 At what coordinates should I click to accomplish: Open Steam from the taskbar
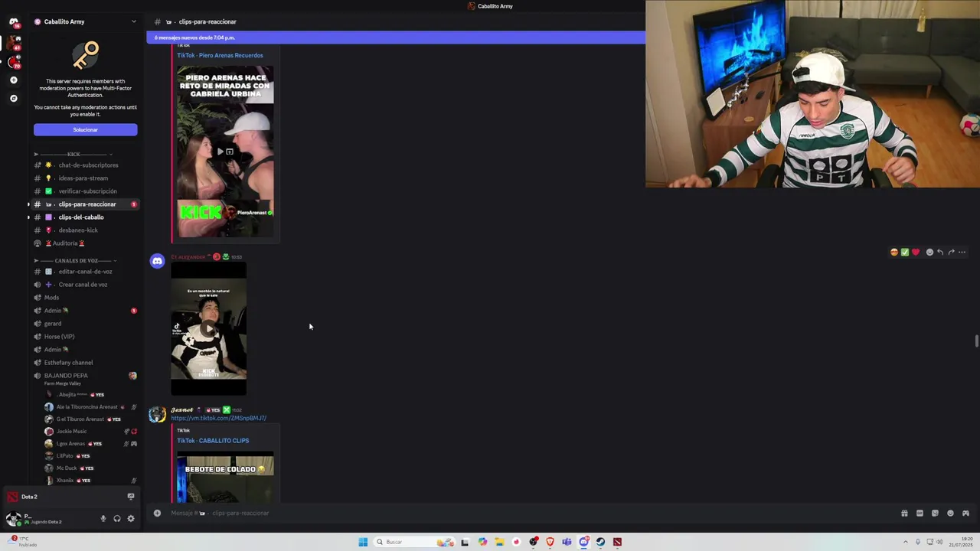[x=600, y=542]
